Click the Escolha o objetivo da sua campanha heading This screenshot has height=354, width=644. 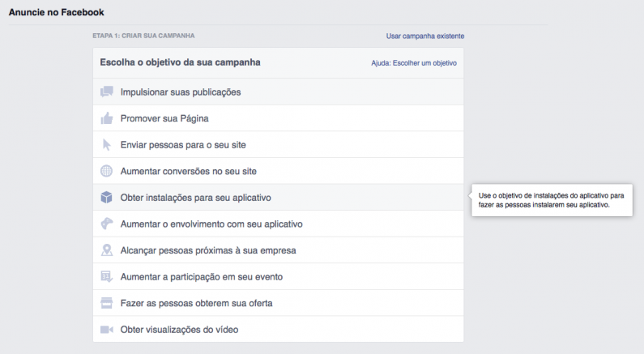(x=181, y=62)
